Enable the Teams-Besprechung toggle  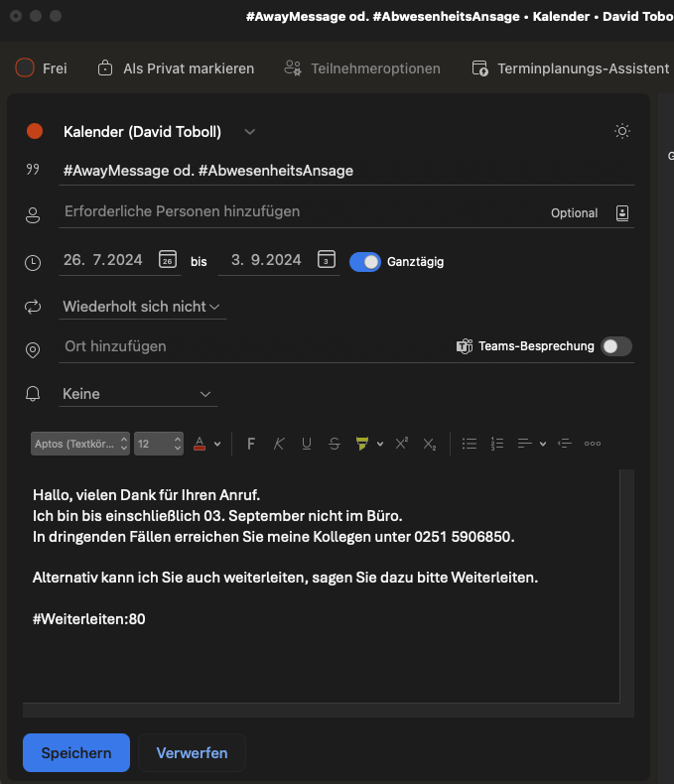(x=616, y=346)
